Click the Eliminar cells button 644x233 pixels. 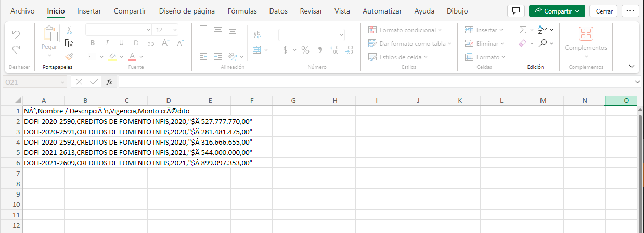[x=485, y=44]
